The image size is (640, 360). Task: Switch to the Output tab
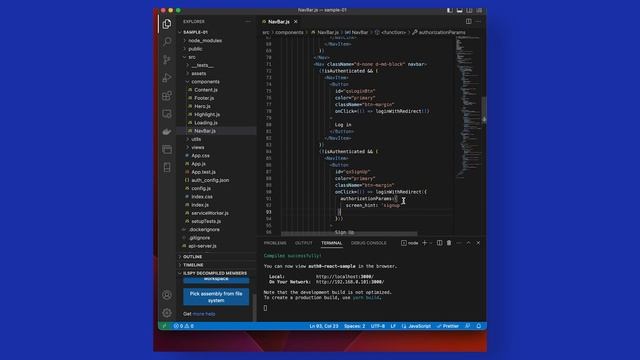pos(304,243)
